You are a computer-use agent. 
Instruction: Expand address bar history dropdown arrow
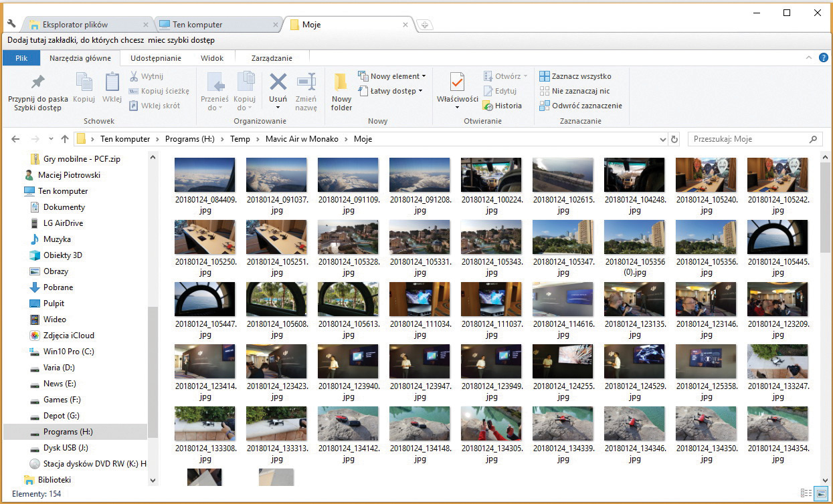[x=662, y=139]
